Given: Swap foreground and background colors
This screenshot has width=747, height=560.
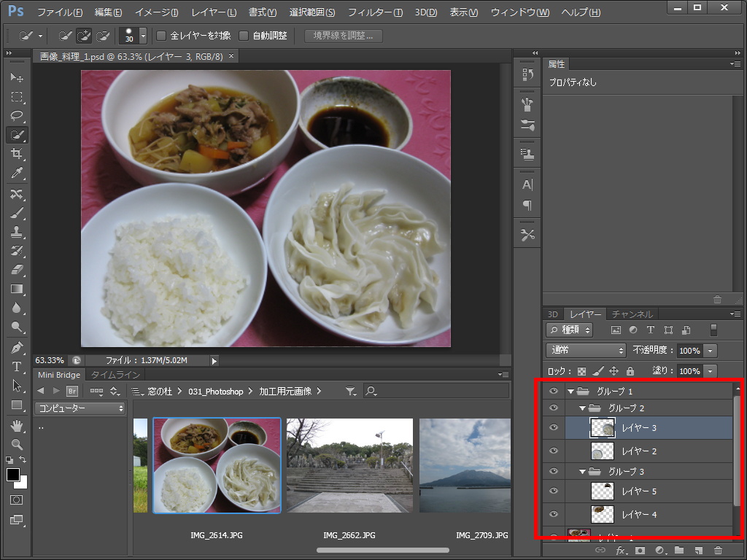Looking at the screenshot, I should coord(23,459).
